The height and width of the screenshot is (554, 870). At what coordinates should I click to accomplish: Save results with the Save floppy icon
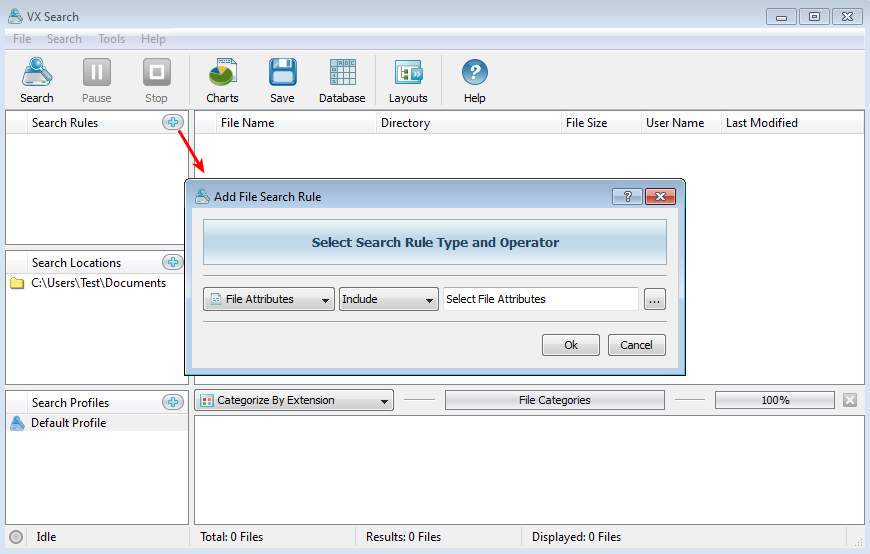click(x=282, y=72)
